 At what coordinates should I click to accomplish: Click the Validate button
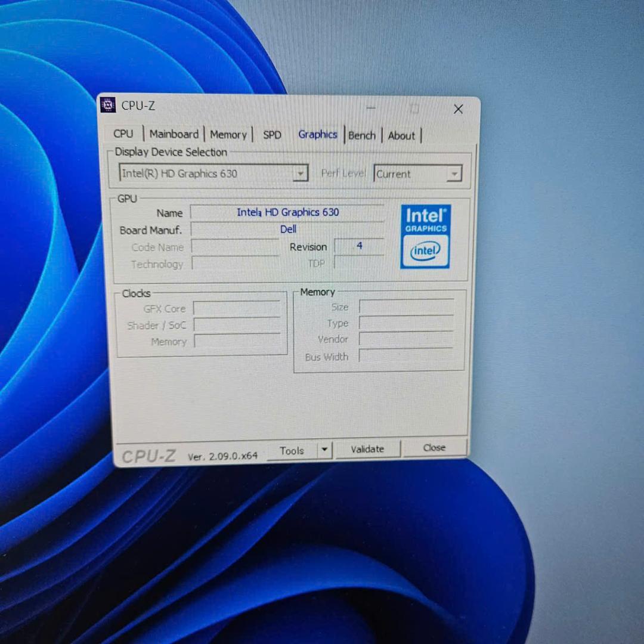tap(367, 450)
